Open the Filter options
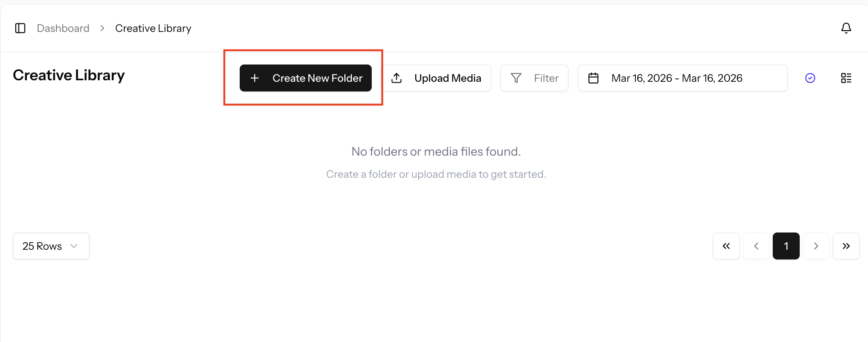The width and height of the screenshot is (868, 342). coord(534,78)
